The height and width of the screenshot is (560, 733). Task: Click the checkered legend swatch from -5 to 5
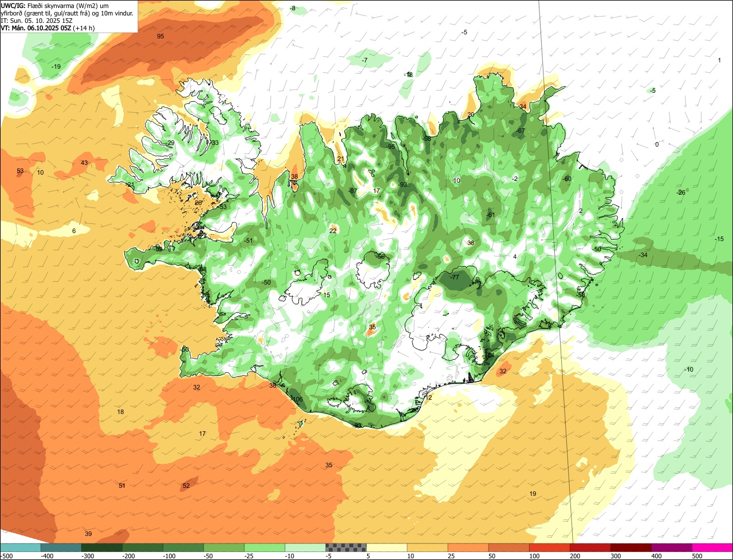(x=346, y=547)
